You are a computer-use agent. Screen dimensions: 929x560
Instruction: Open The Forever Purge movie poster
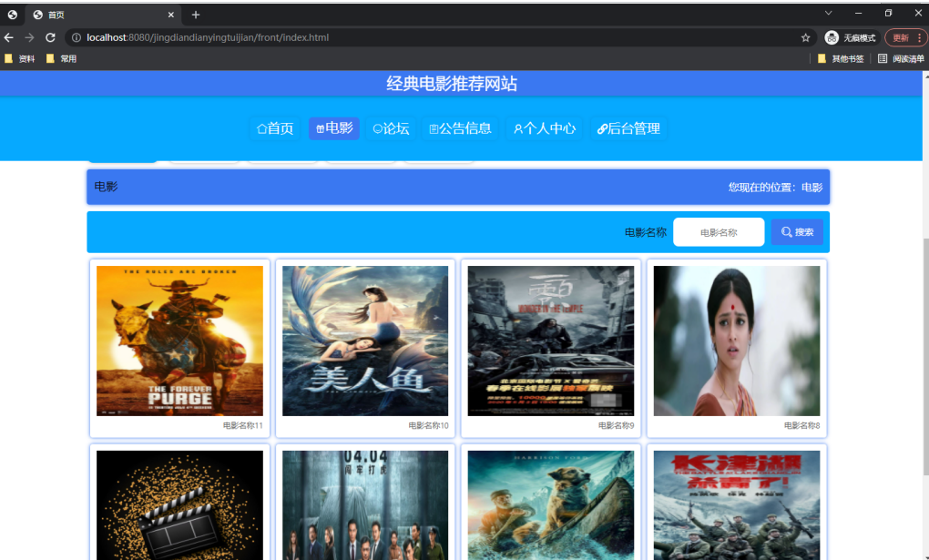point(179,341)
